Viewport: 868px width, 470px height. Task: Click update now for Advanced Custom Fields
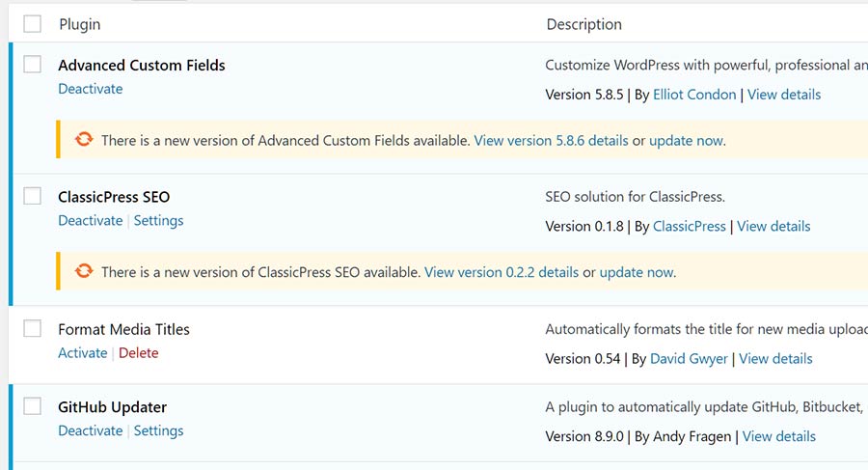(686, 141)
